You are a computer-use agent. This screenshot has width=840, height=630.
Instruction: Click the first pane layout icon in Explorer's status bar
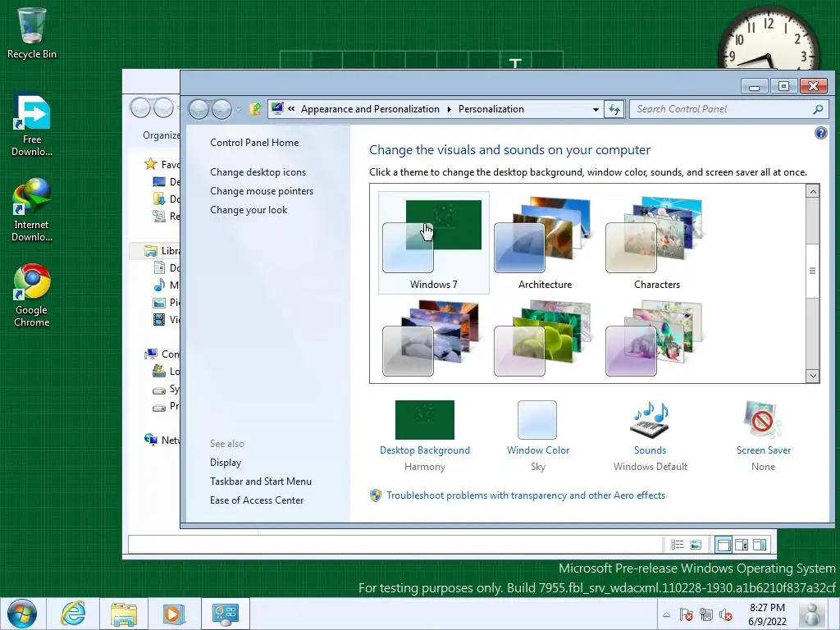724,546
